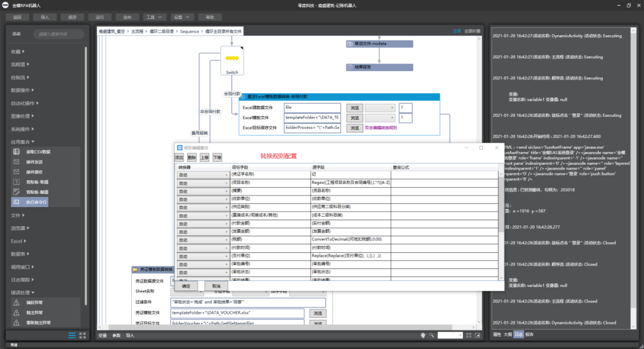Click the 移动文件-nodata activity icon
Screen dimensions: 644x349
349,44
